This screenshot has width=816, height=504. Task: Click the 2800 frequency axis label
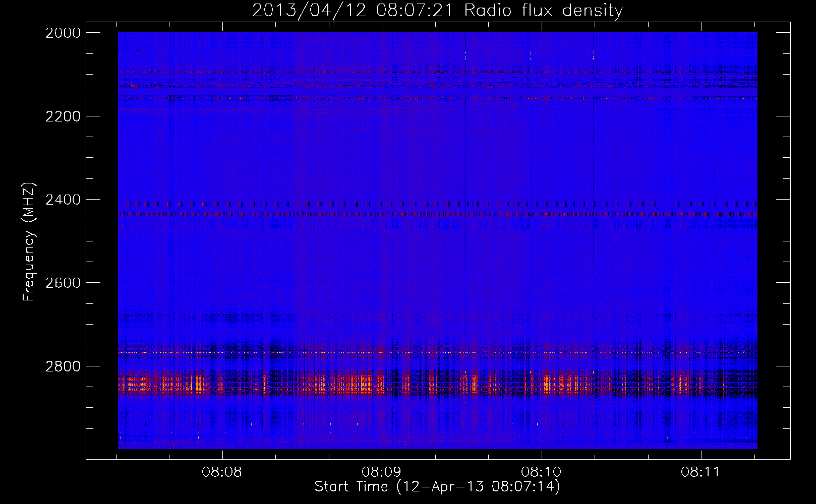click(x=63, y=366)
